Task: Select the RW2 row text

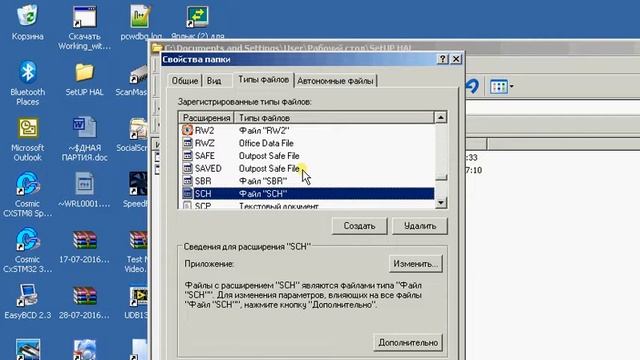Action: (x=204, y=131)
